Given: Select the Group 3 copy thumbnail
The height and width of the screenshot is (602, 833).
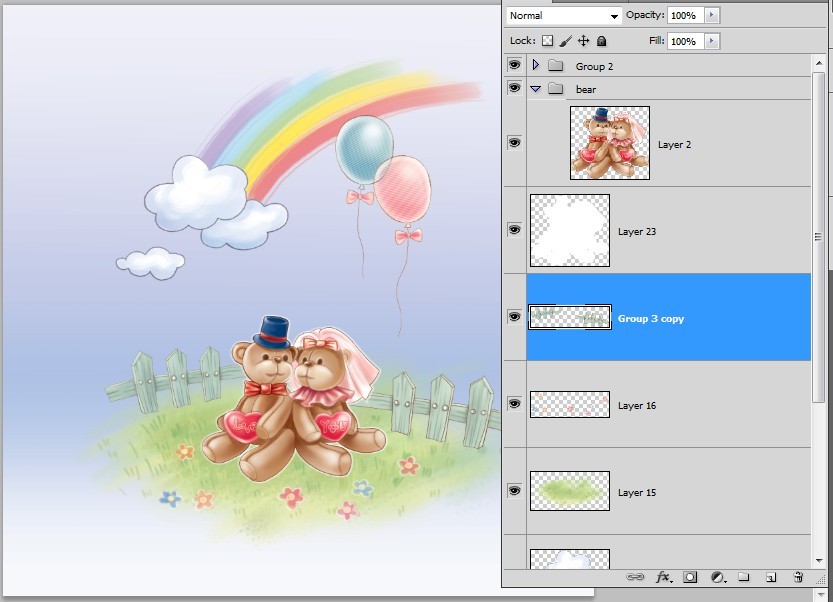Looking at the screenshot, I should [x=570, y=317].
